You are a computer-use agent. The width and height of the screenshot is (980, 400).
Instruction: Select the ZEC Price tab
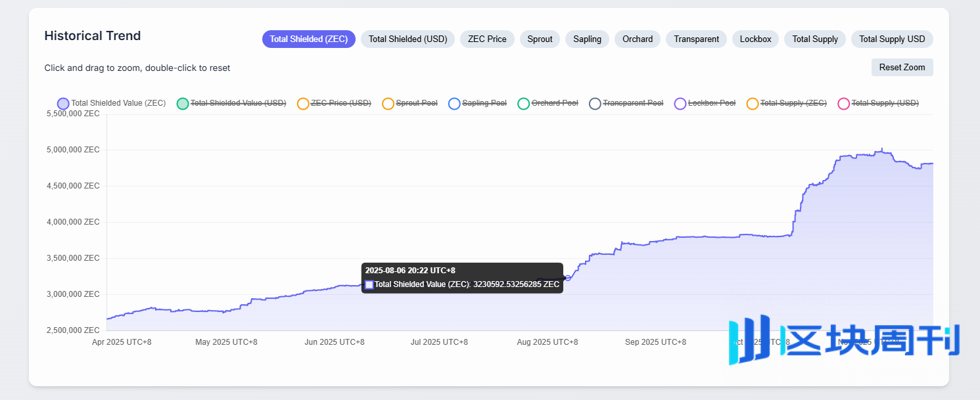[x=487, y=39]
